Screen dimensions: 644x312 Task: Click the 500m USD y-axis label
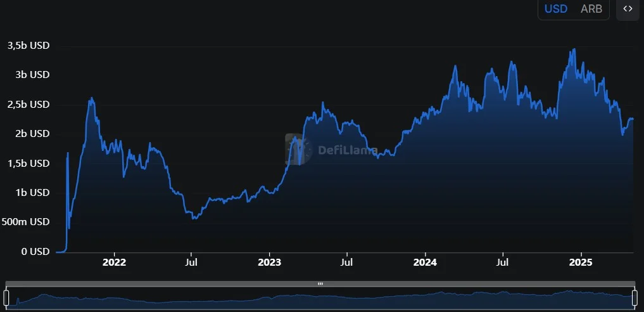click(25, 222)
